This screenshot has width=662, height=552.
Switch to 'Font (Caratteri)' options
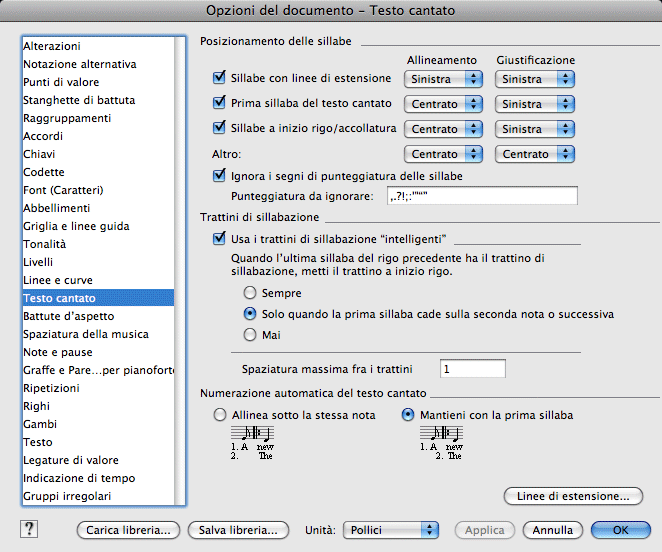tap(64, 190)
